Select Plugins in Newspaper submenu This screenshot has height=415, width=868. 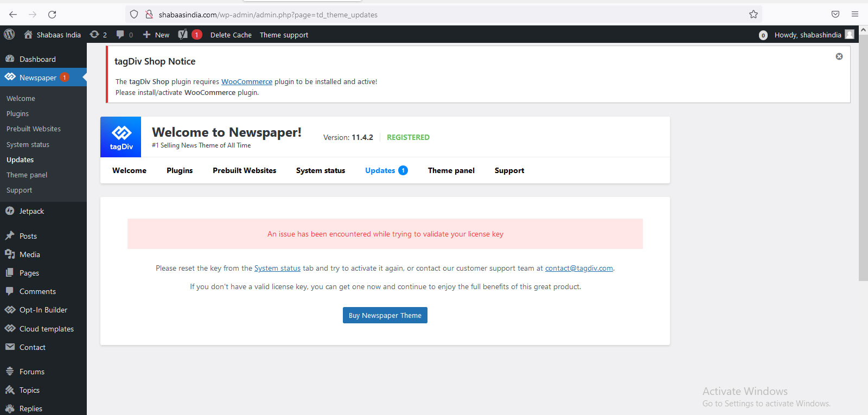[17, 113]
